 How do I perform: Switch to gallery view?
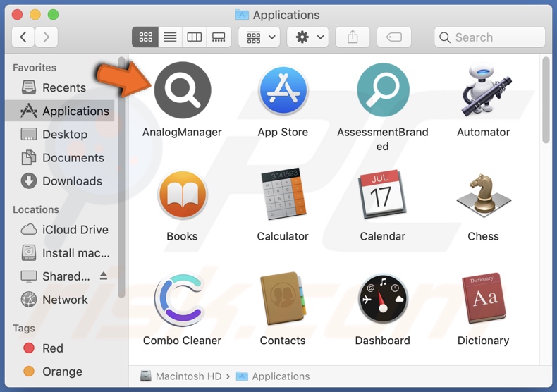tap(219, 37)
